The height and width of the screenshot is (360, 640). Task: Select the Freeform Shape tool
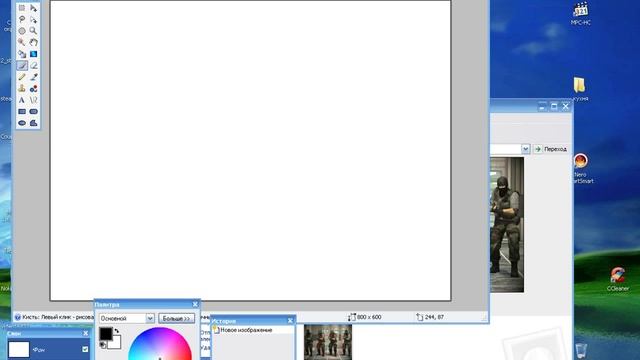33,123
